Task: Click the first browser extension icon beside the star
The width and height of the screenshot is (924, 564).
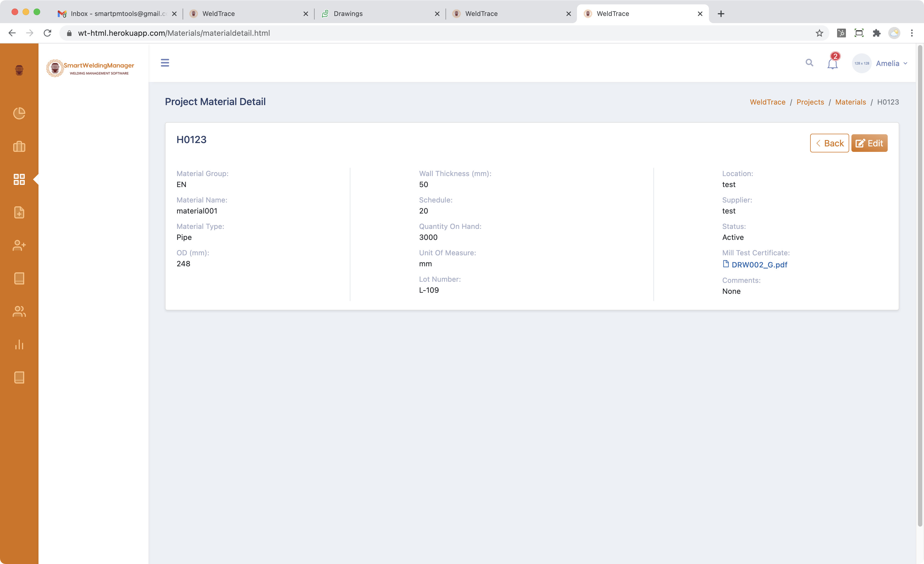Action: tap(841, 33)
